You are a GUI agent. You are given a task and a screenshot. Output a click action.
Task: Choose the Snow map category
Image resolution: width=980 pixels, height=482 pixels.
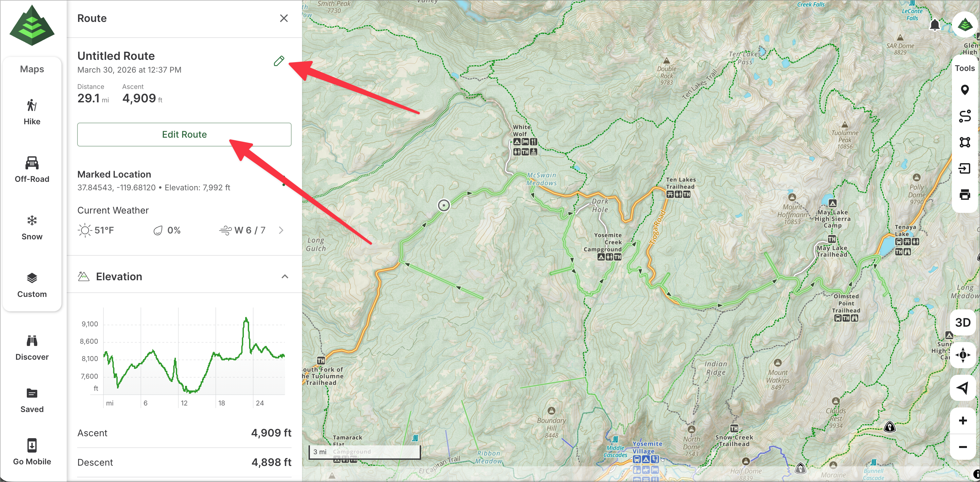pos(32,227)
